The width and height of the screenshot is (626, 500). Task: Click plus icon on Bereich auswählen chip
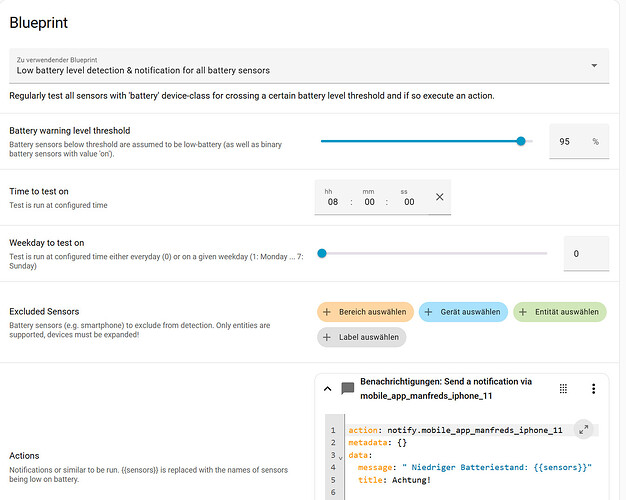click(327, 312)
